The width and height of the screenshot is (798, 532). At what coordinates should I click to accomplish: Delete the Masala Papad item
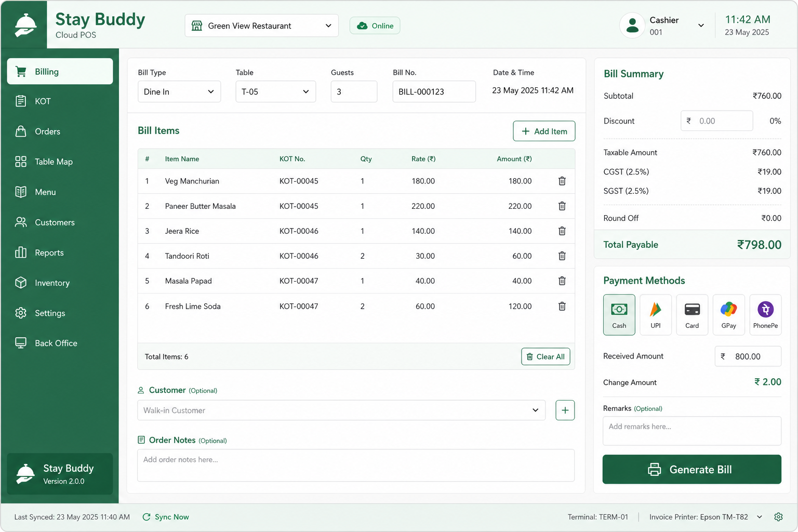coord(562,281)
